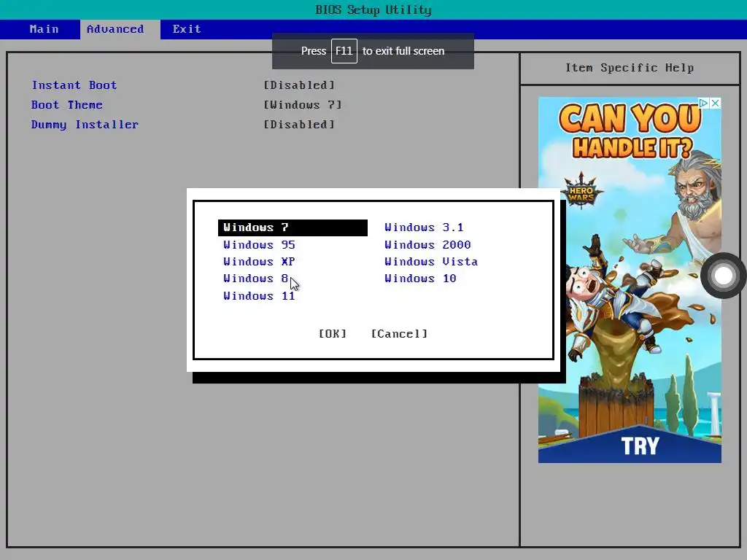Open Instant Boot [Disabled] value
The height and width of the screenshot is (560, 747).
(299, 85)
